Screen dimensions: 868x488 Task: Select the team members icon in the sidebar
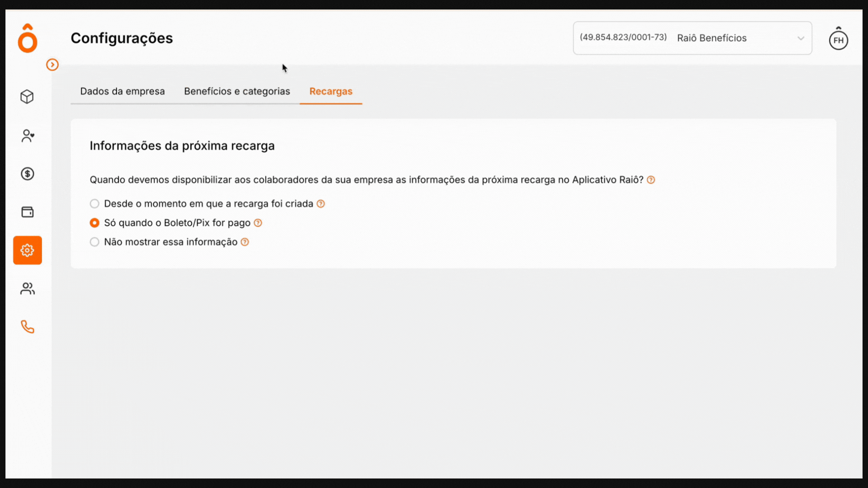click(x=27, y=288)
